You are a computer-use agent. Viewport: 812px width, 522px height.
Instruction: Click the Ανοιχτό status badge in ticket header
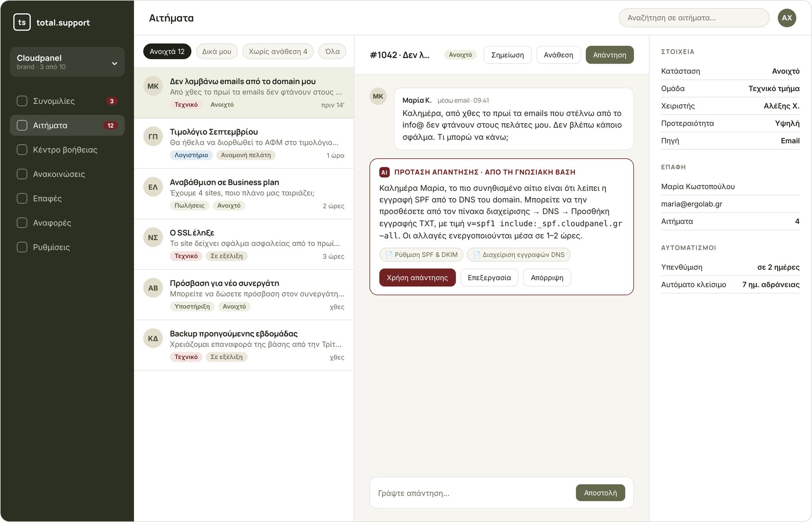click(461, 55)
